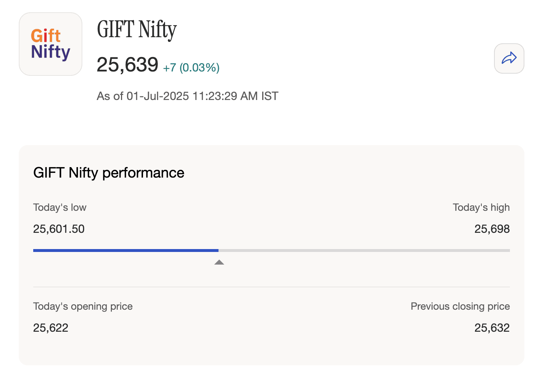
Task: Click the rounded share button in top-right corner
Action: [509, 58]
